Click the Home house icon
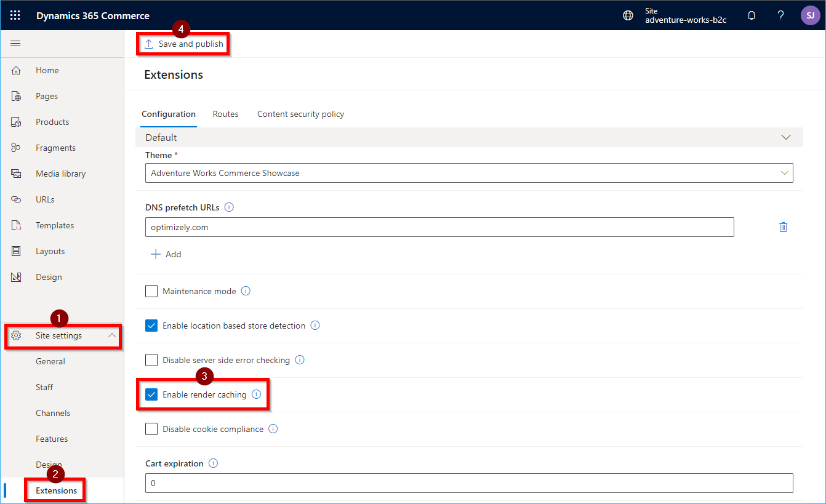 tap(16, 70)
